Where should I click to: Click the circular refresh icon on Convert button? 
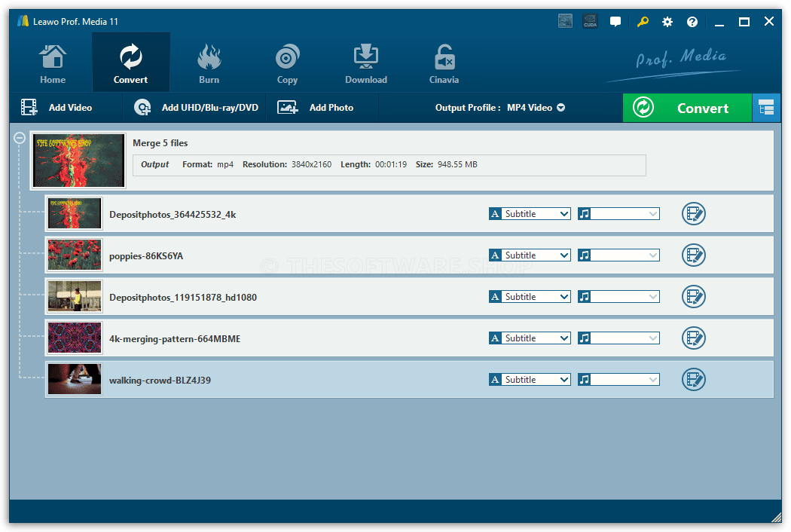[643, 108]
